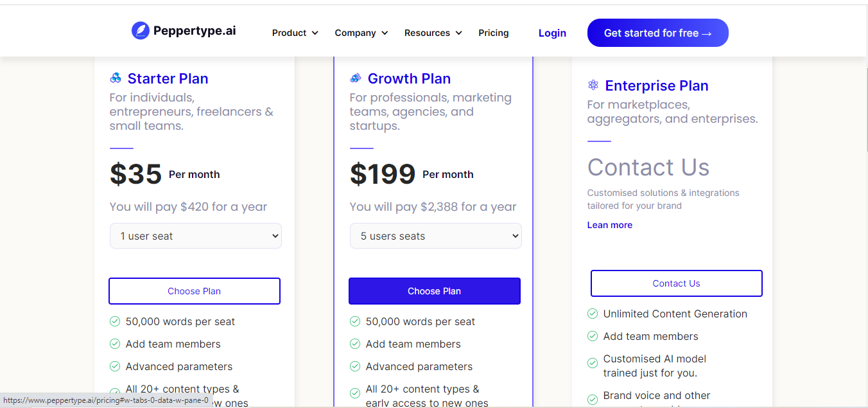868x408 pixels.
Task: Click the Peppertype.ai feather logo icon
Action: tap(140, 31)
